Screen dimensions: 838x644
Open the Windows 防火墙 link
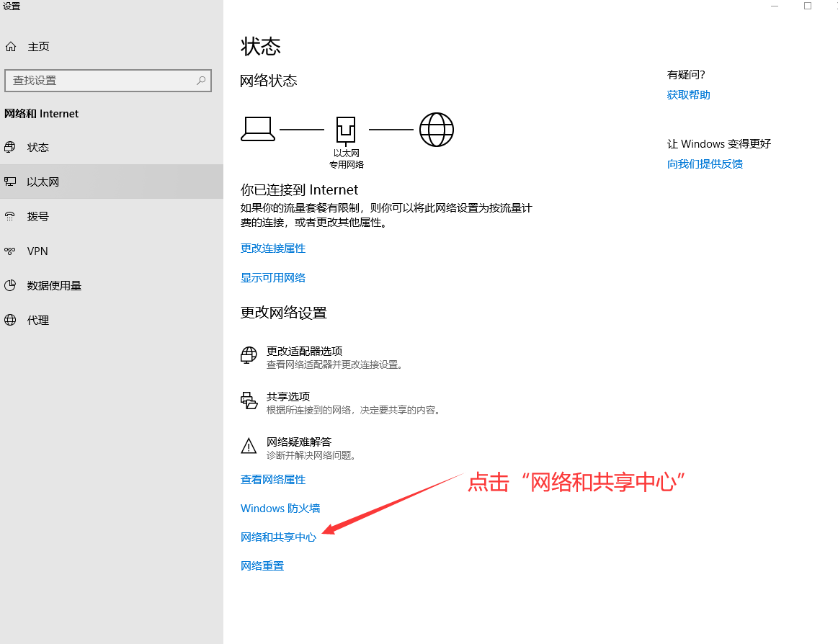280,509
